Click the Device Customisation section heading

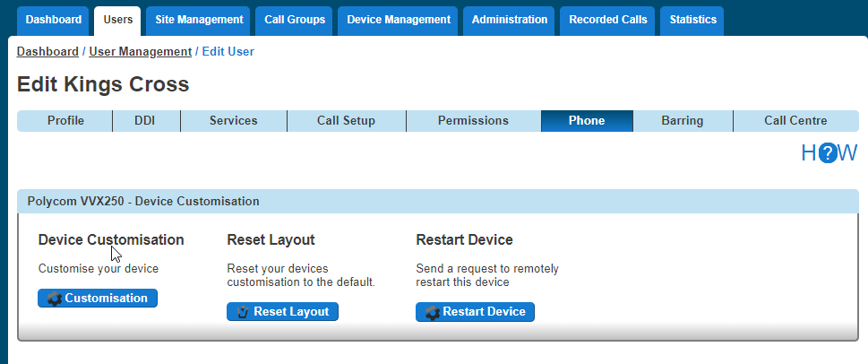(x=111, y=240)
